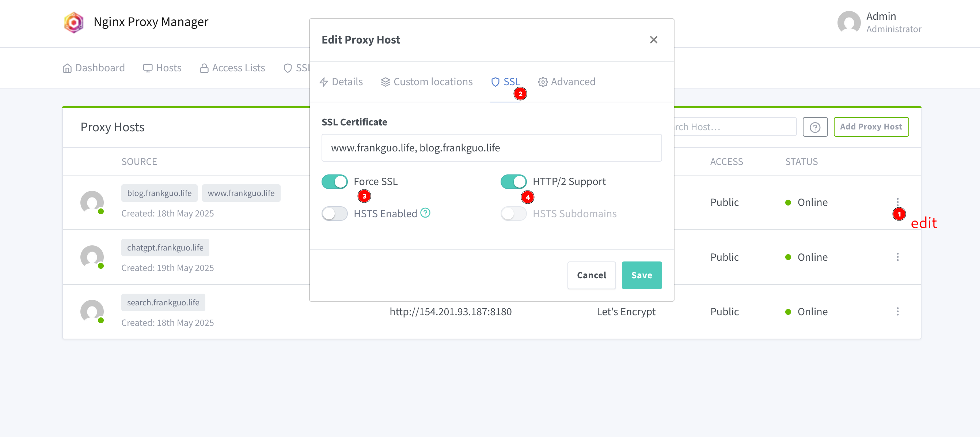Image resolution: width=980 pixels, height=437 pixels.
Task: Click the chatgpt.frankguo.life host avatar icon
Action: coord(92,257)
